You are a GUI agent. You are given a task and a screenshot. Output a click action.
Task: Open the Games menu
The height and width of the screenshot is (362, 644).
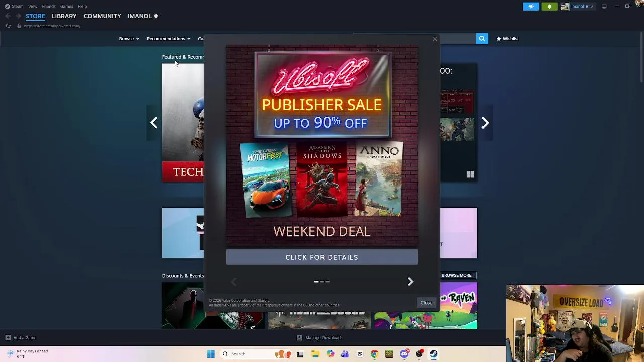(66, 6)
